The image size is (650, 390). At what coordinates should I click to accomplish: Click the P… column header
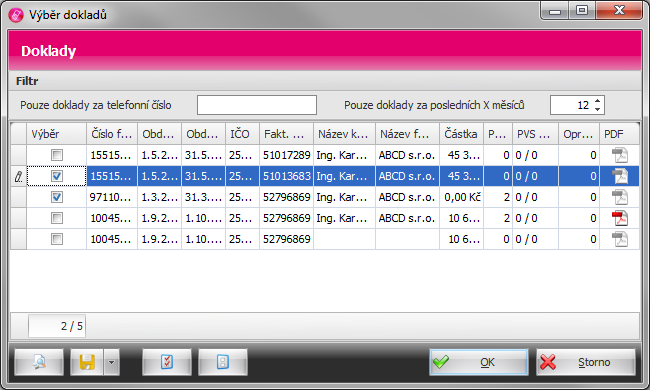click(x=498, y=134)
